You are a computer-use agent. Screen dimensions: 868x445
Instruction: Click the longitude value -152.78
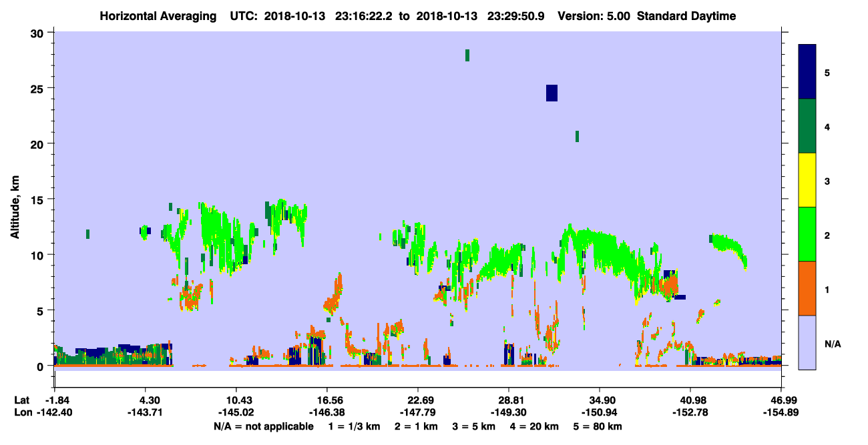click(690, 413)
